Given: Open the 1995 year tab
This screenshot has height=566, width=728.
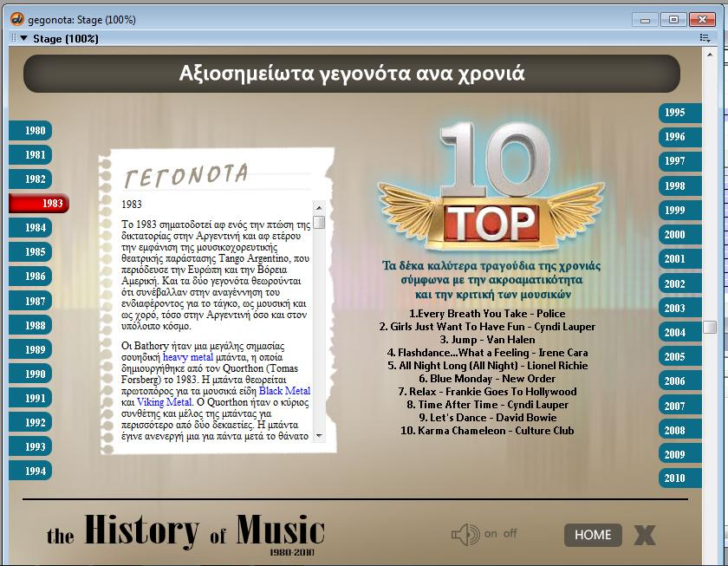Looking at the screenshot, I should 679,113.
